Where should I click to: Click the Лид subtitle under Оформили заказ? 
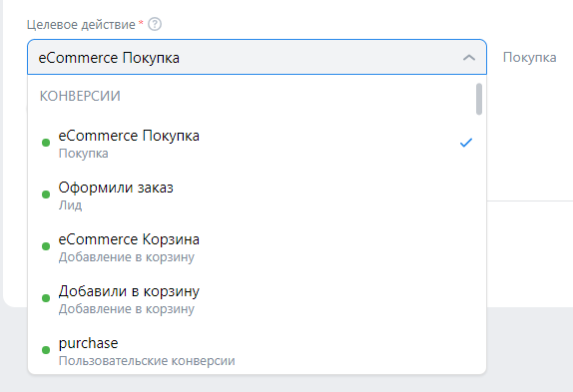tap(70, 205)
